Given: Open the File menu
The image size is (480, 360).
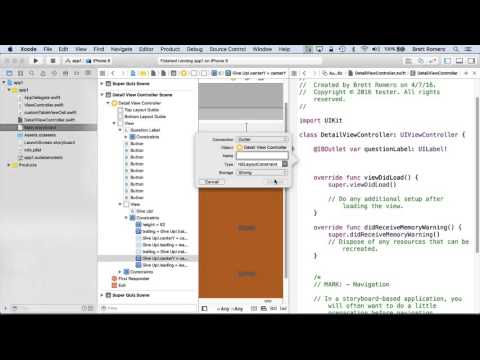Looking at the screenshot, I should (x=48, y=49).
